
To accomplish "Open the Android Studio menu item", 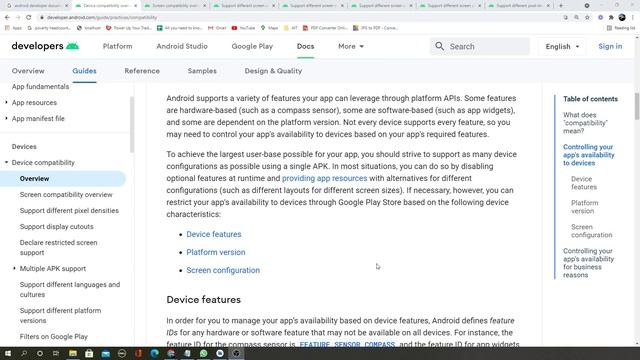I will click(x=182, y=47).
